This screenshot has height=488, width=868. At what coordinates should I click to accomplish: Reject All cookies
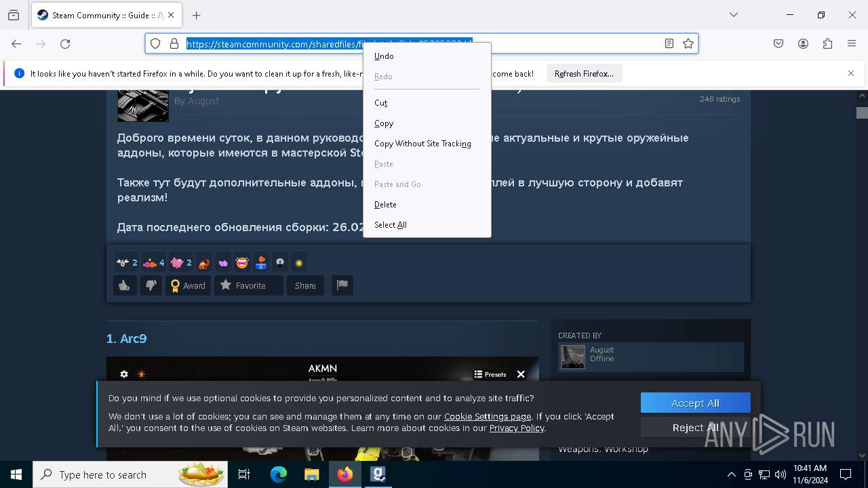pyautogui.click(x=696, y=427)
